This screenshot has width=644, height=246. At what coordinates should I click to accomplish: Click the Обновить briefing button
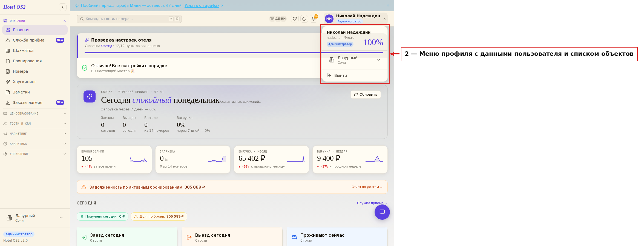point(366,95)
